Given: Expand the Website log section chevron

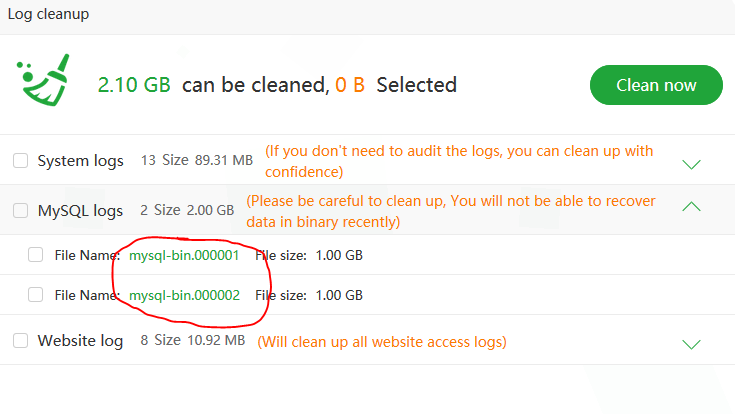Looking at the screenshot, I should click(x=690, y=344).
